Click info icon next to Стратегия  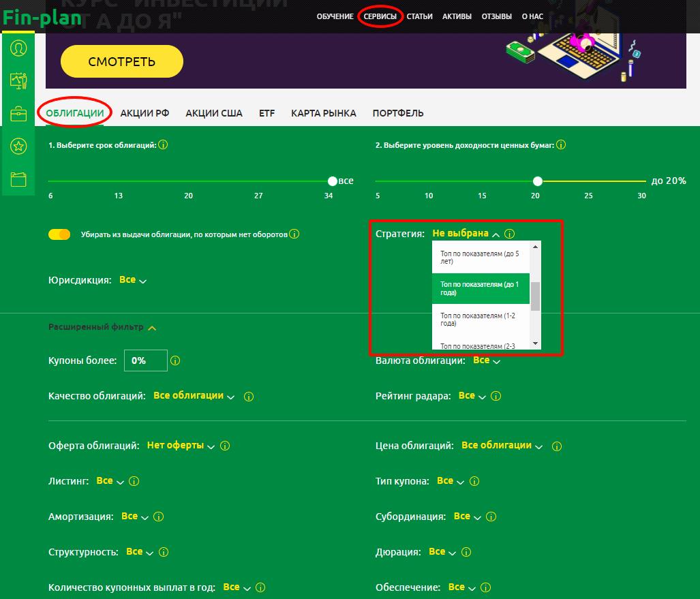510,234
